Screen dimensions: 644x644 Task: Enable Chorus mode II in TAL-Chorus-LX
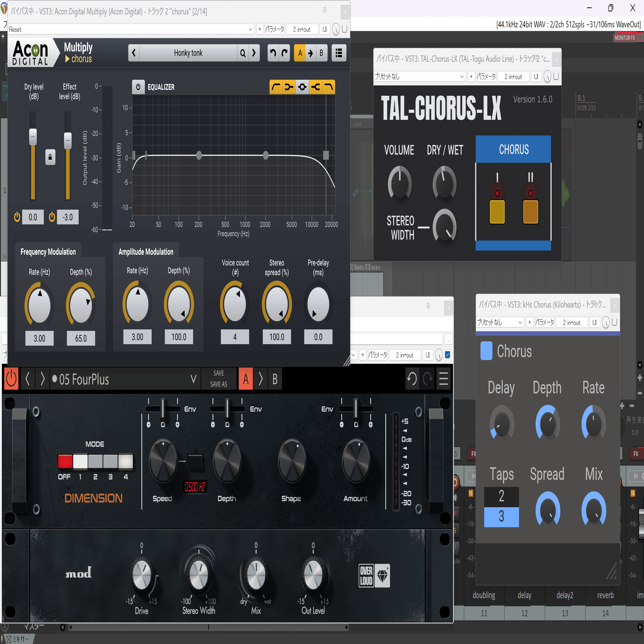531,211
